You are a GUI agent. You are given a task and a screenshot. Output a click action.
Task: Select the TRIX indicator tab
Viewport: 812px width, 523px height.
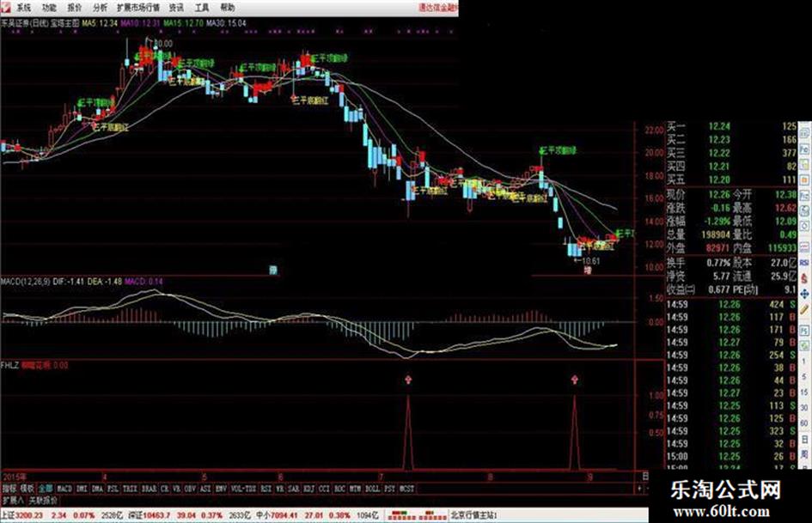pos(130,489)
